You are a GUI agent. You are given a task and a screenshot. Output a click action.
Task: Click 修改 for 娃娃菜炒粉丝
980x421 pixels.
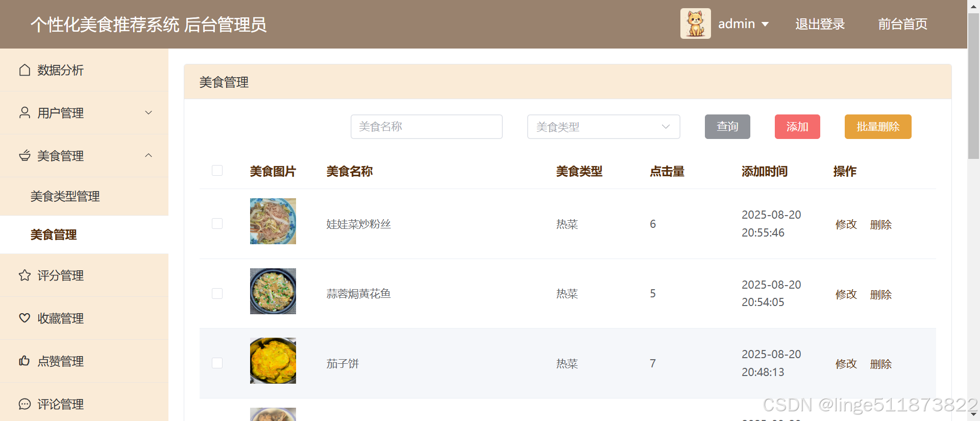846,224
